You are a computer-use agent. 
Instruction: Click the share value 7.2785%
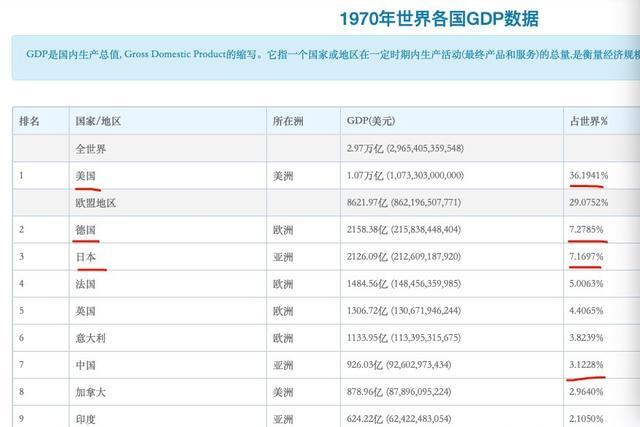click(586, 229)
